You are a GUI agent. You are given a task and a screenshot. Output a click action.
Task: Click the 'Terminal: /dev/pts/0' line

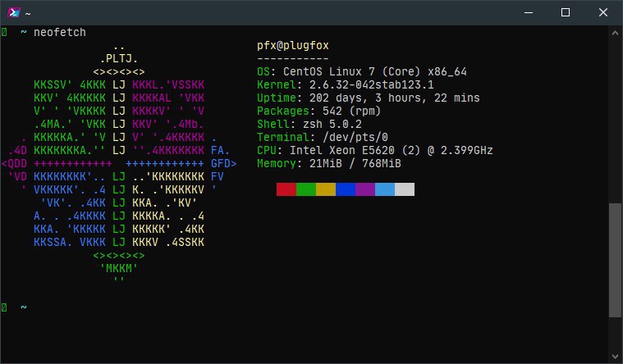[323, 137]
